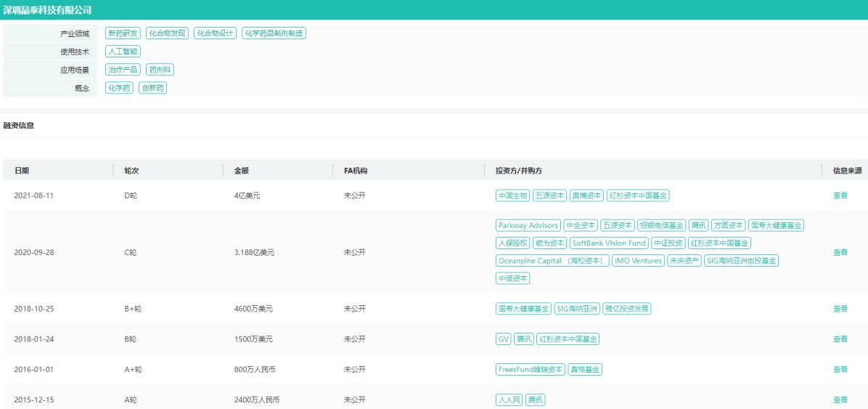The image size is (868, 409).
Task: Click the 人工智能 technology tag
Action: pos(122,52)
